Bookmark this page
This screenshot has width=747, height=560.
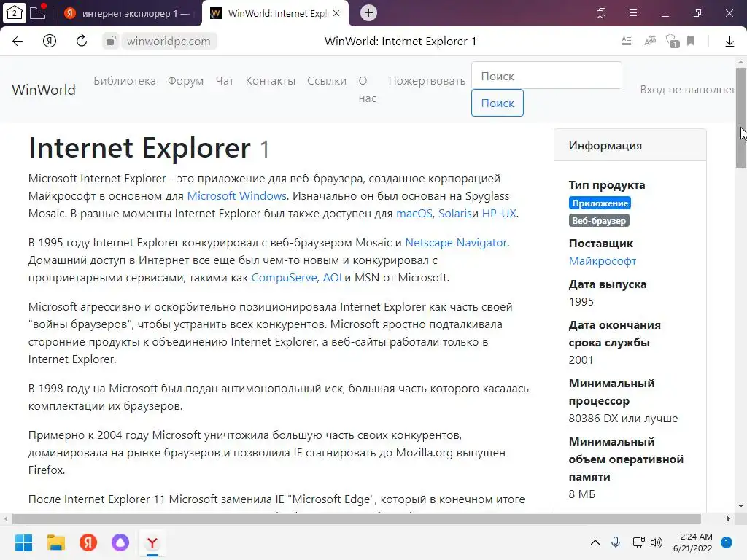[691, 41]
